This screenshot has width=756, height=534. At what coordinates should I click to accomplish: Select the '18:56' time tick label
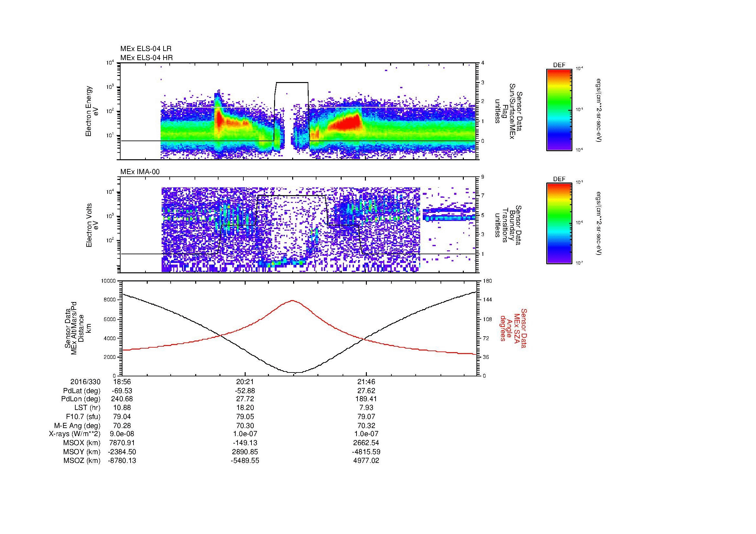click(122, 382)
